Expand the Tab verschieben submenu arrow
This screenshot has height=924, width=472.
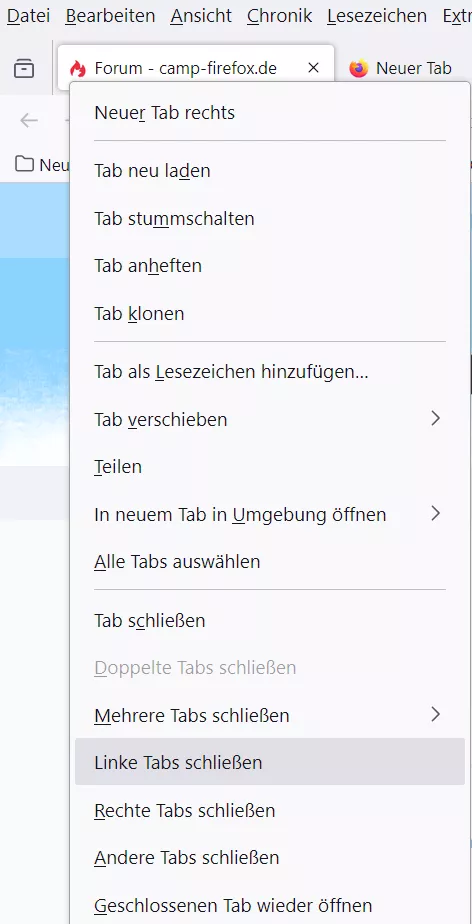435,419
